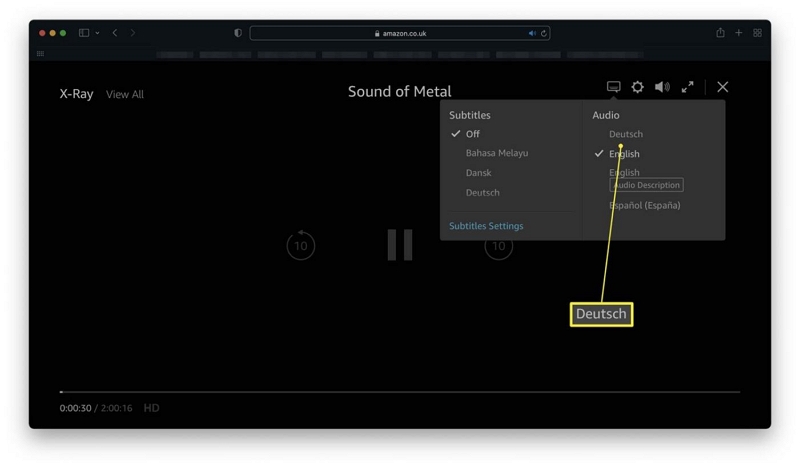
Task: Open the subtitles and audio menu icon
Action: [x=613, y=87]
